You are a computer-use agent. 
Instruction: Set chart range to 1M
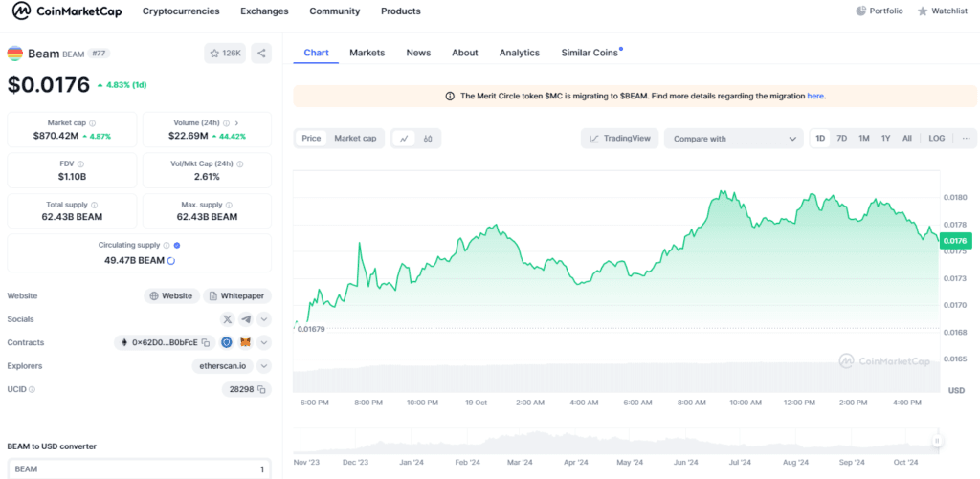pyautogui.click(x=864, y=138)
